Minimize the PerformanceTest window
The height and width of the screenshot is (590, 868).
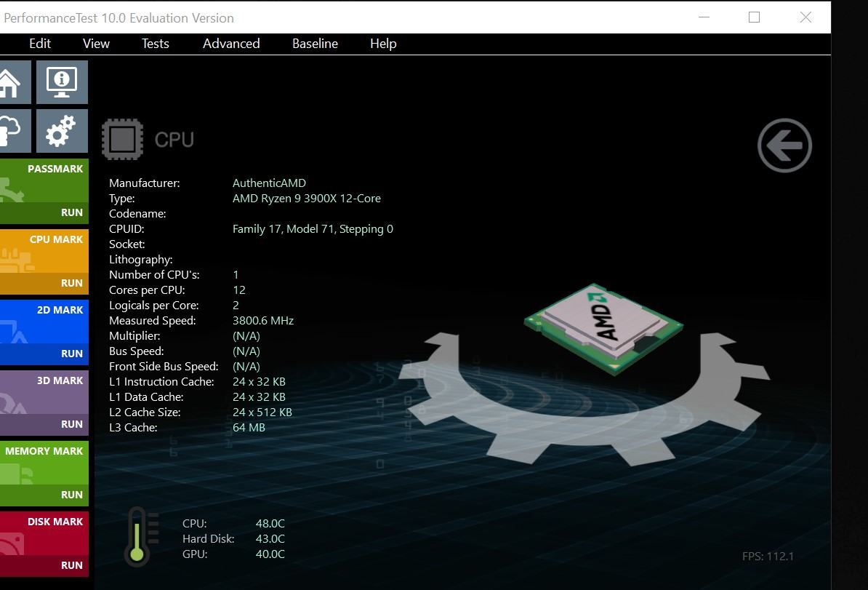coord(704,17)
